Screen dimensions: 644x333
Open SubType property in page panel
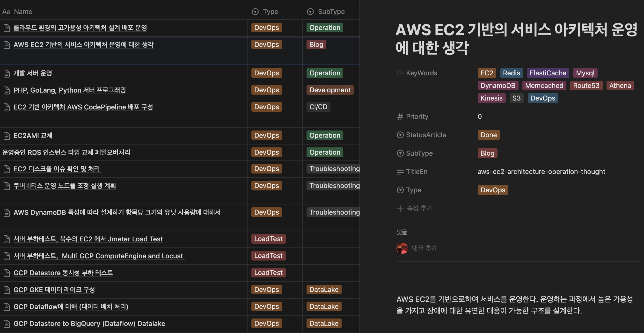(415, 153)
